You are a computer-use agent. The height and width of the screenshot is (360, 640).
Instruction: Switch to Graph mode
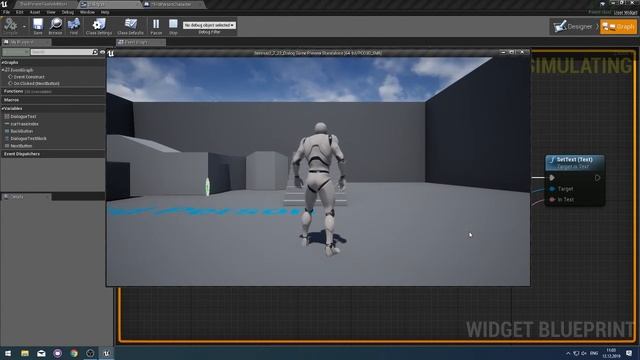[x=618, y=27]
